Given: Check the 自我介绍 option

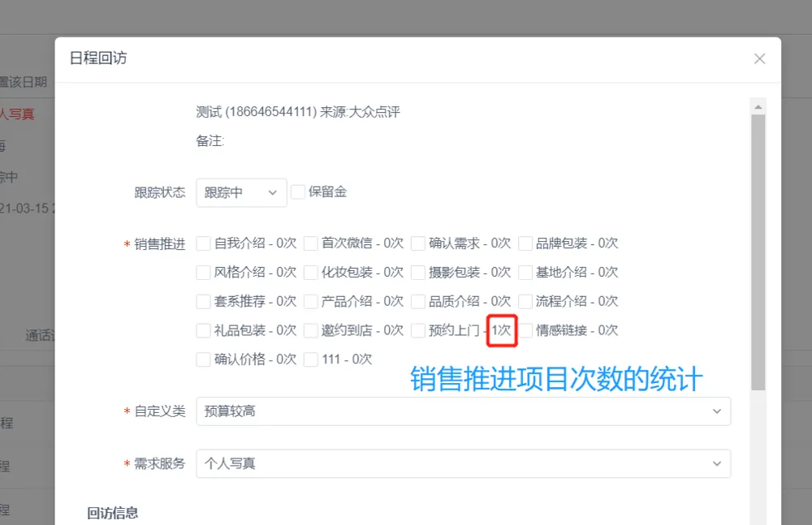Looking at the screenshot, I should (x=204, y=243).
